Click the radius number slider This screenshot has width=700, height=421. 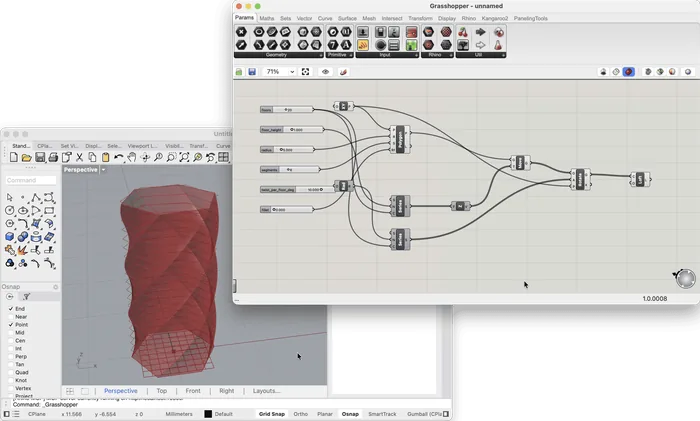coord(287,150)
